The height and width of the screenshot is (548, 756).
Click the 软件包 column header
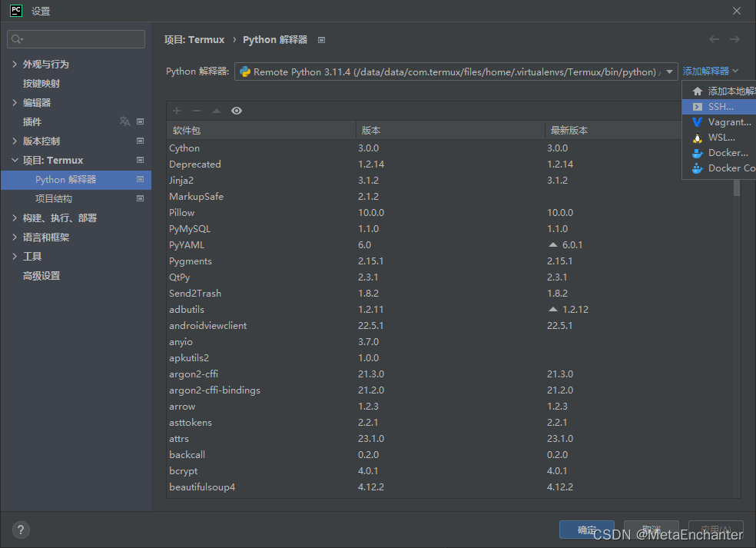[x=261, y=130]
